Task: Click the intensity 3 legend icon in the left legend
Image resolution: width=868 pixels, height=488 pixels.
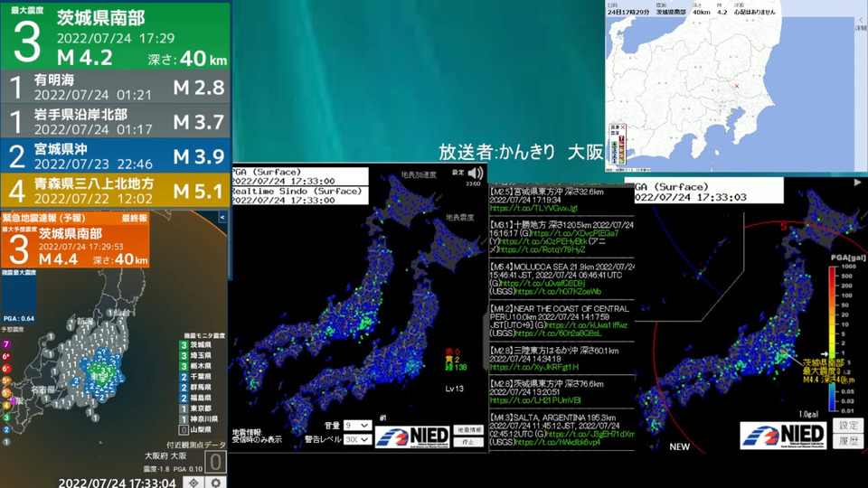Action: click(6, 418)
